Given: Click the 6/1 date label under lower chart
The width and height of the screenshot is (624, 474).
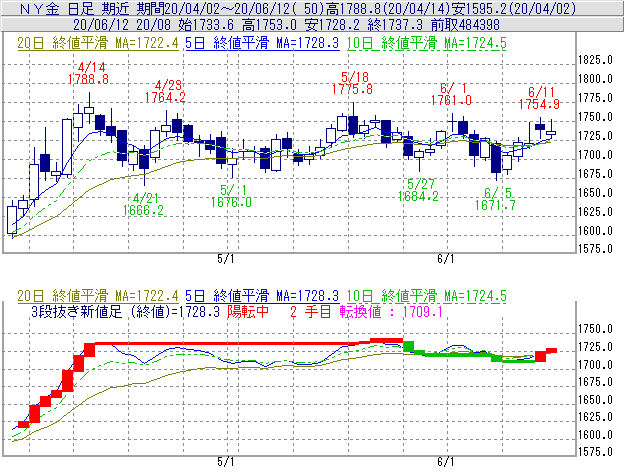Looking at the screenshot, I should click(446, 462).
